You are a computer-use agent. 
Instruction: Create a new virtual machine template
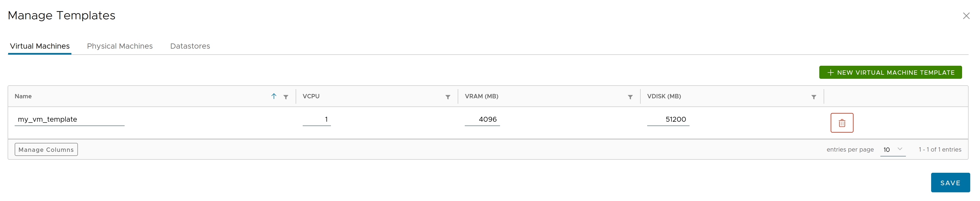pyautogui.click(x=890, y=72)
